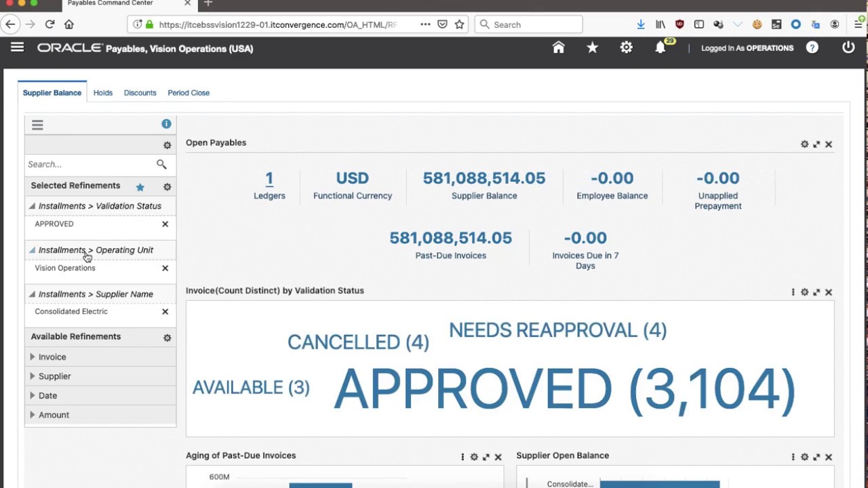Viewport: 868px width, 488px height.
Task: Collapse Installments > Supplier Name group
Action: pos(32,294)
